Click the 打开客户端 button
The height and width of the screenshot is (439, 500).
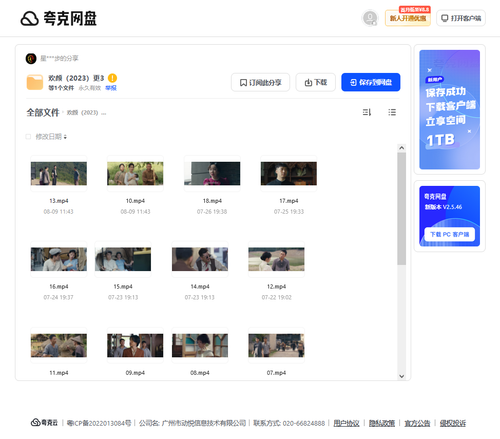461,18
